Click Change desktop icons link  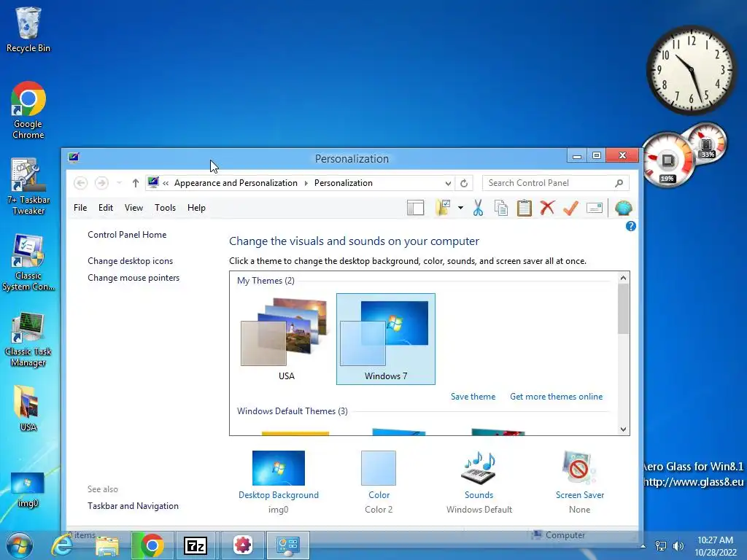coord(130,261)
